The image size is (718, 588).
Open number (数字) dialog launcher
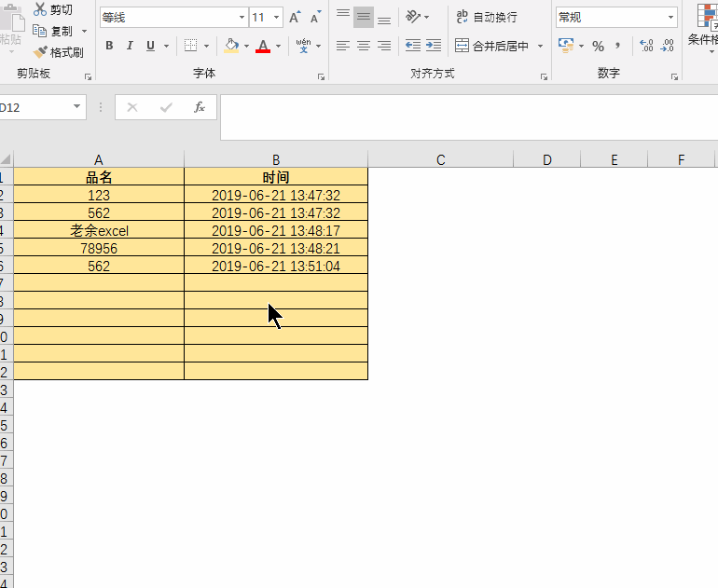(674, 76)
